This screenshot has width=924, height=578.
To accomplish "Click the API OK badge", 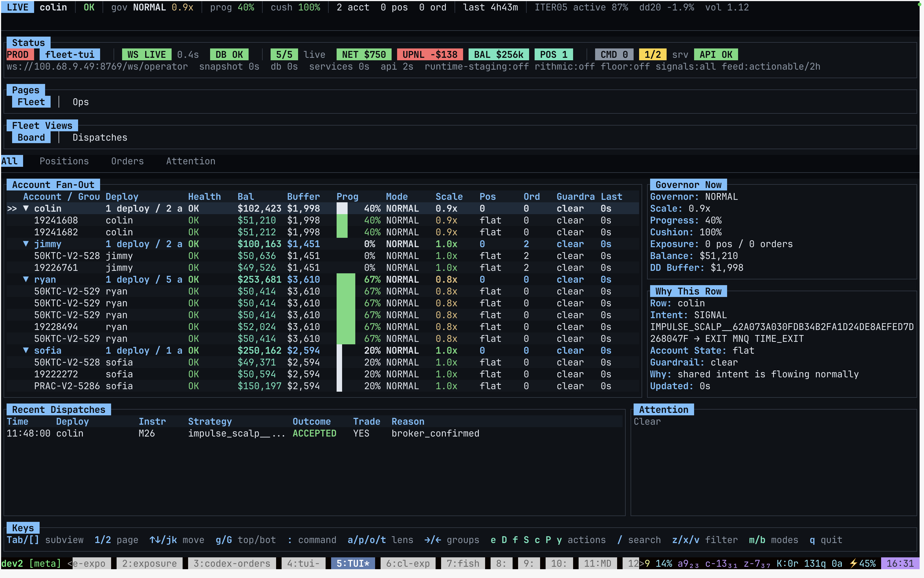I will point(716,55).
